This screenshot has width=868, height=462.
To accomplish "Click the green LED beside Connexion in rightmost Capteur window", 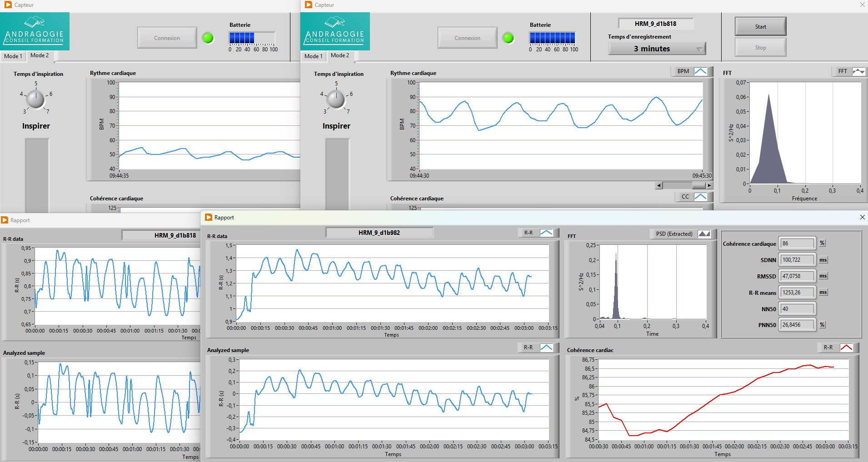I will coord(508,38).
